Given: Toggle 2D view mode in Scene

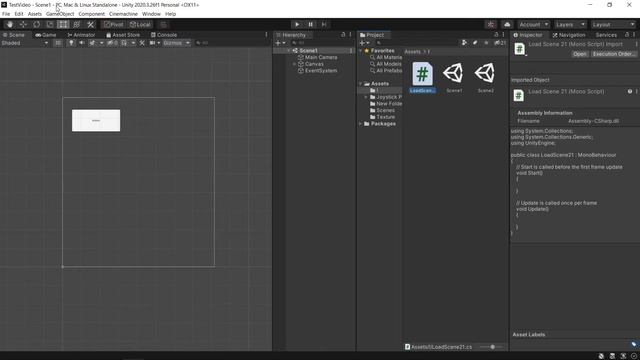Looking at the screenshot, I should (58, 43).
